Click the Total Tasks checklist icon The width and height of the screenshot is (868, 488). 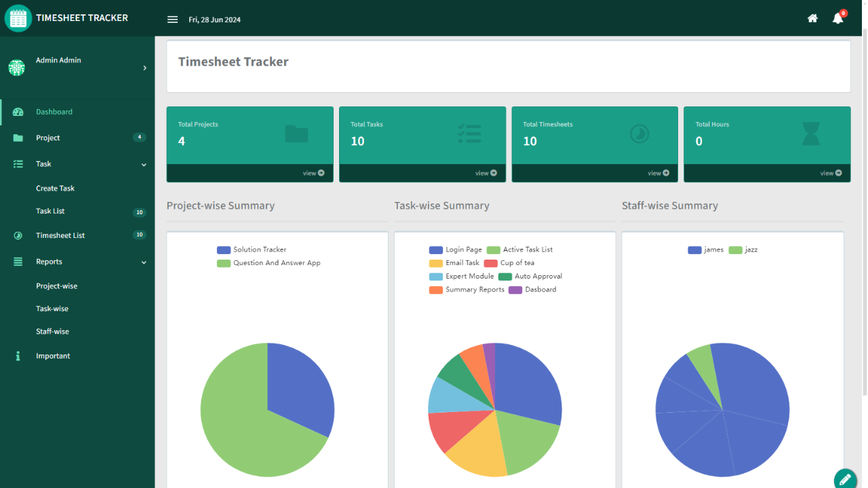(x=469, y=134)
